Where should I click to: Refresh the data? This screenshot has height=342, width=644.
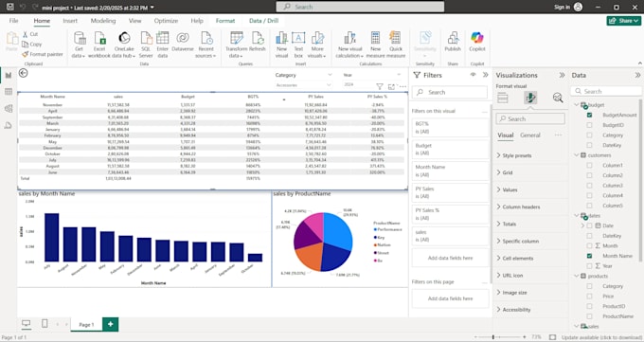click(258, 42)
